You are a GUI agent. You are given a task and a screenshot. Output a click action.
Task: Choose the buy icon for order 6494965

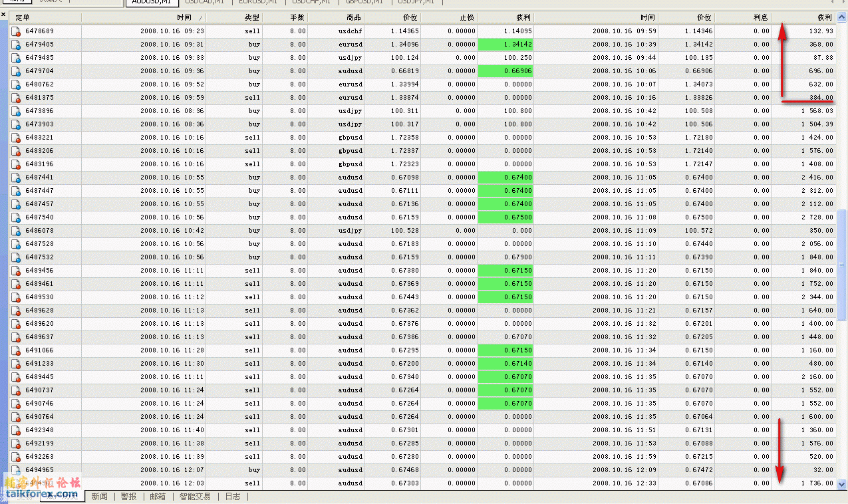point(16,470)
